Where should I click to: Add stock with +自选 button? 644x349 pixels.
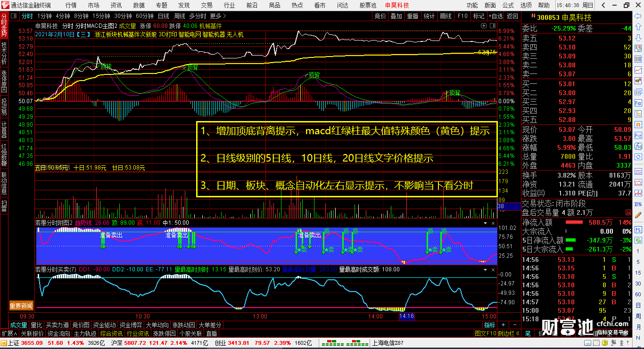coord(495,16)
